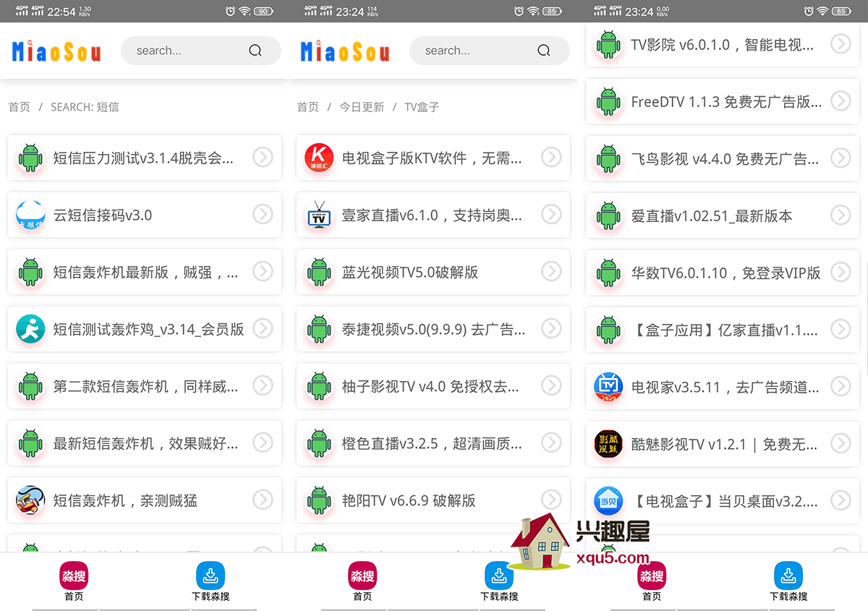Open 华数TV6.0.1.10,免登录VIP版 entry
Viewport: 868px width, 611px height.
pyautogui.click(x=723, y=272)
